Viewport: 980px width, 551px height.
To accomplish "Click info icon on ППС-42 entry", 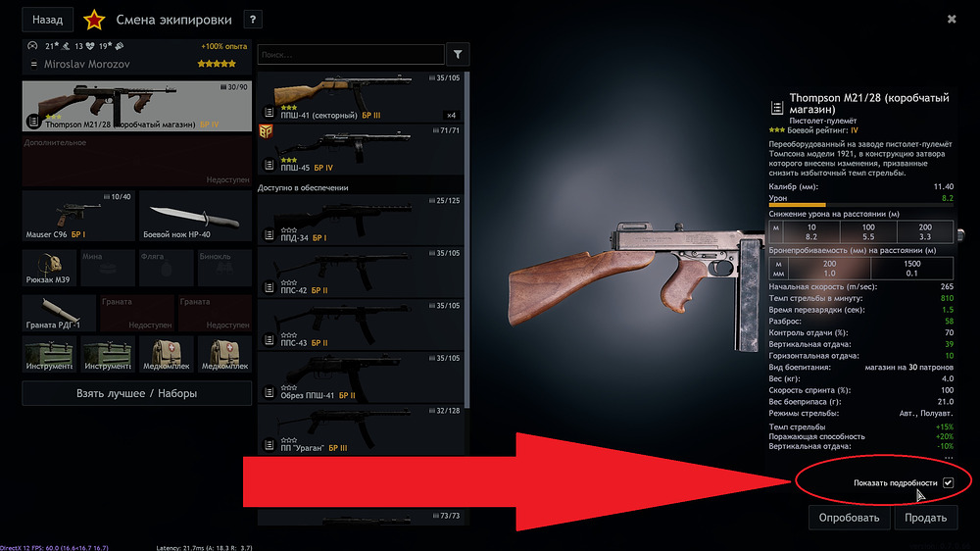I will pos(269,287).
